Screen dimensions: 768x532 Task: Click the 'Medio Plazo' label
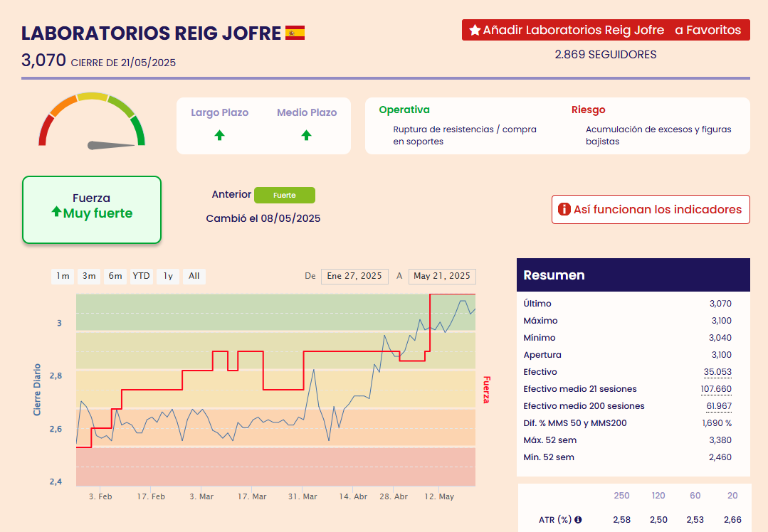pyautogui.click(x=307, y=112)
